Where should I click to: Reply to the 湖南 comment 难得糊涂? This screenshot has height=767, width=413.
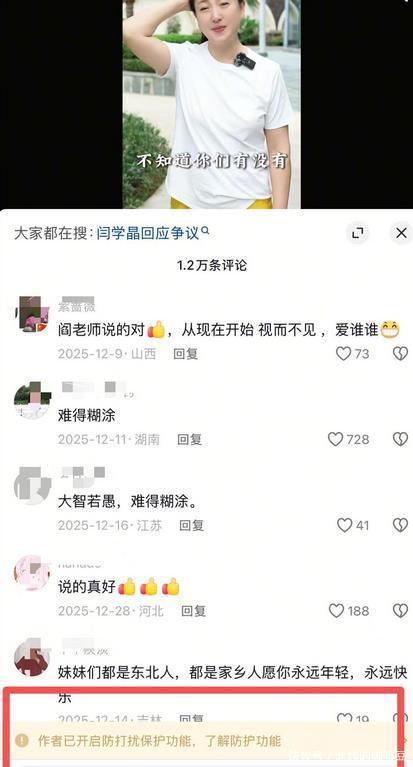(x=189, y=439)
